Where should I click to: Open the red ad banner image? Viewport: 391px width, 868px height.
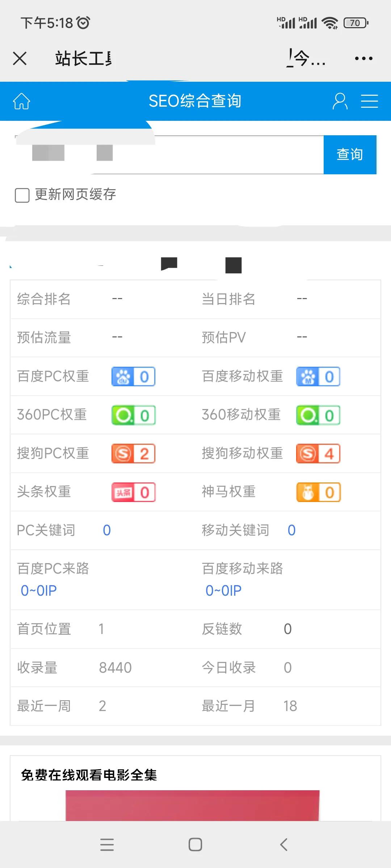[192, 805]
